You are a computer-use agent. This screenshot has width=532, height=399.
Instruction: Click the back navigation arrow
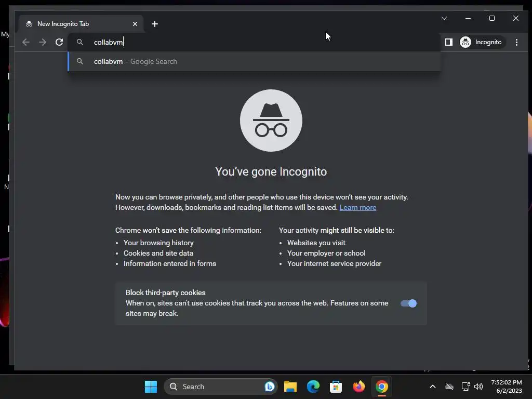pos(26,42)
